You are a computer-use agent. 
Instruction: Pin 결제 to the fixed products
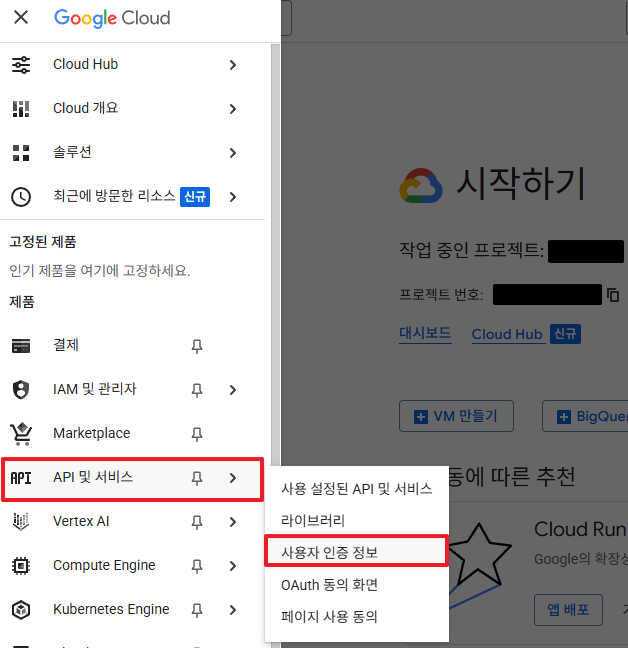(x=197, y=346)
